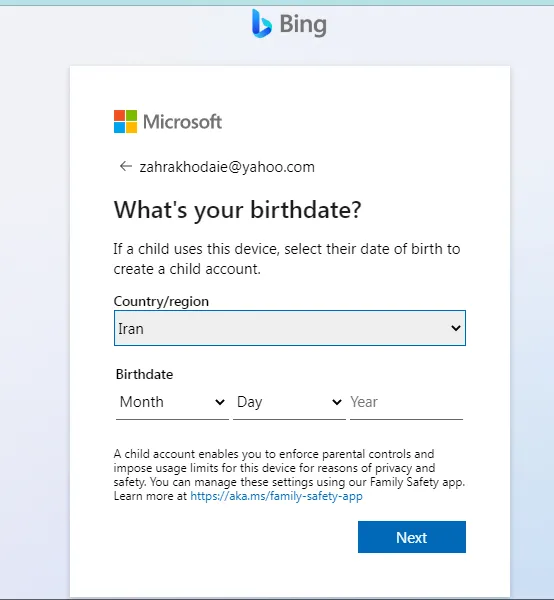Expand the Day dropdown

tap(289, 402)
